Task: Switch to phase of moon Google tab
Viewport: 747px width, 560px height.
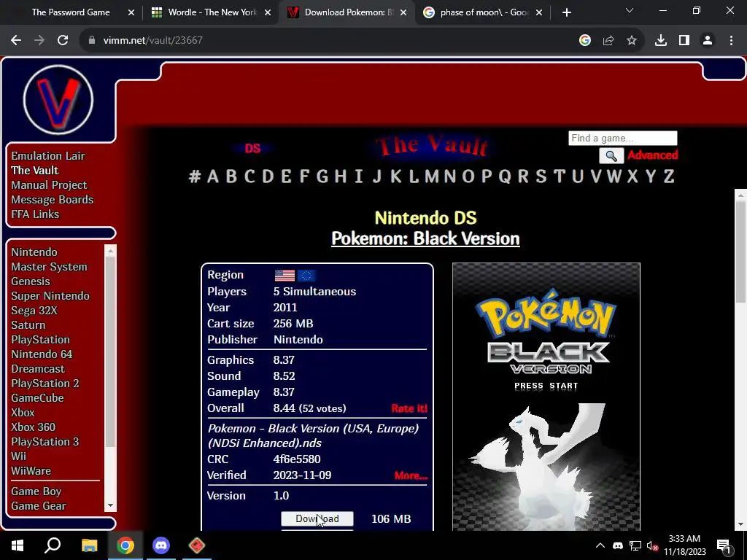Action: [484, 12]
